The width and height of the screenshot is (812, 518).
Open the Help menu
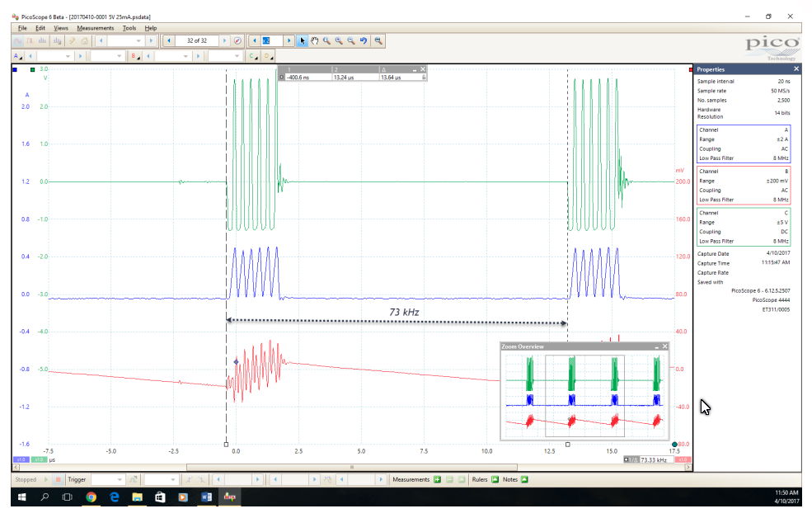point(151,28)
